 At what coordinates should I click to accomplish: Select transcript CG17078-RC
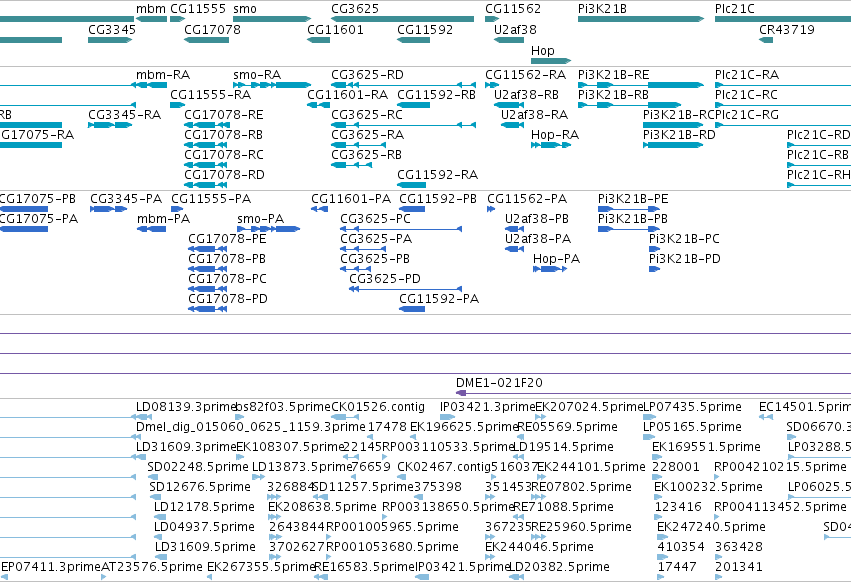(207, 165)
